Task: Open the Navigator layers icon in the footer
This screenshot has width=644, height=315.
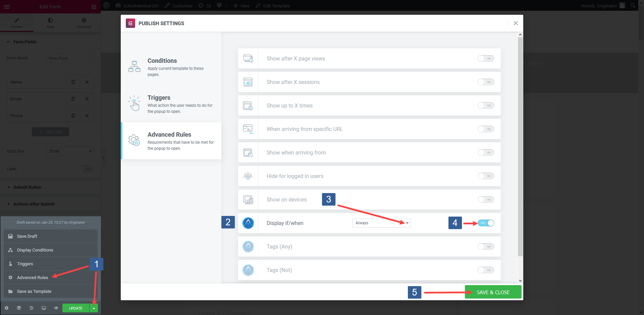Action: pyautogui.click(x=19, y=308)
